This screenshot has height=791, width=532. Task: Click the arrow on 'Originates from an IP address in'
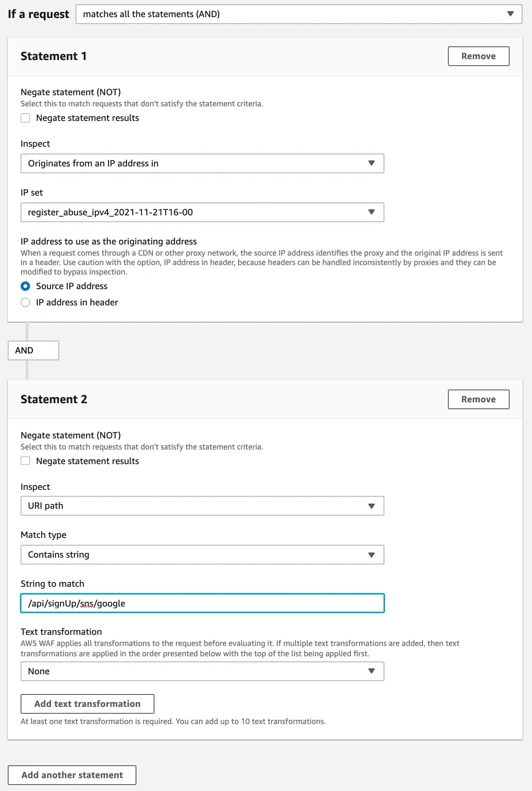(x=372, y=163)
